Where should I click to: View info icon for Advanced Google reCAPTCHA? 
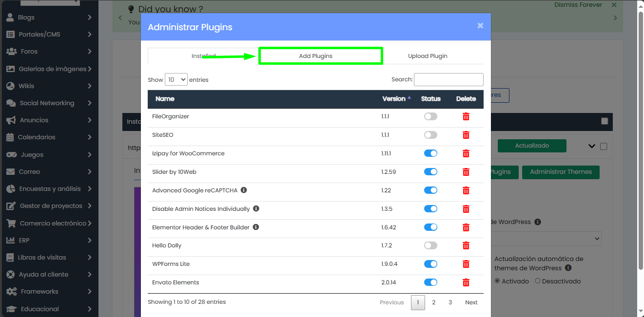coord(243,190)
